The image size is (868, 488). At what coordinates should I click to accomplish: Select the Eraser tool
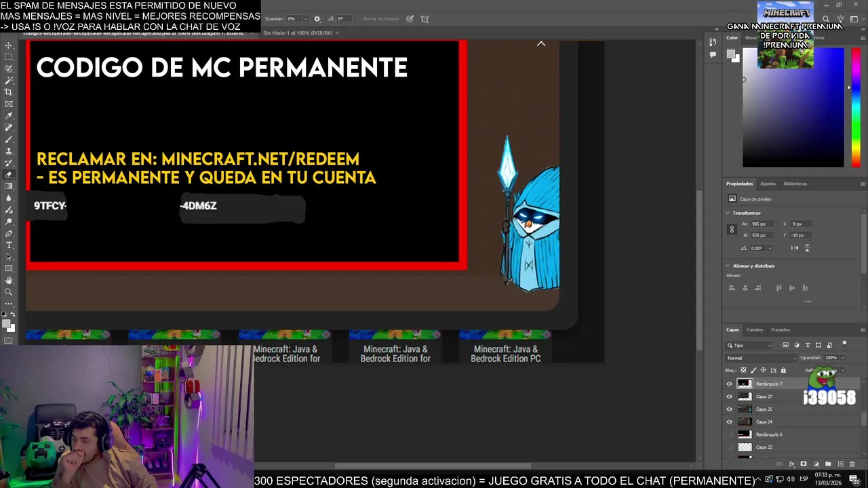tap(9, 174)
